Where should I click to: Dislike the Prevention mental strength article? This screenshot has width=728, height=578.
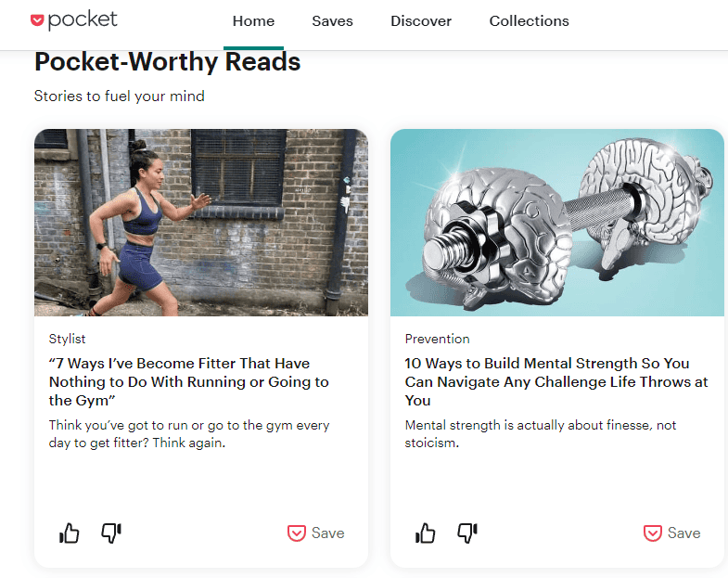pyautogui.click(x=467, y=533)
